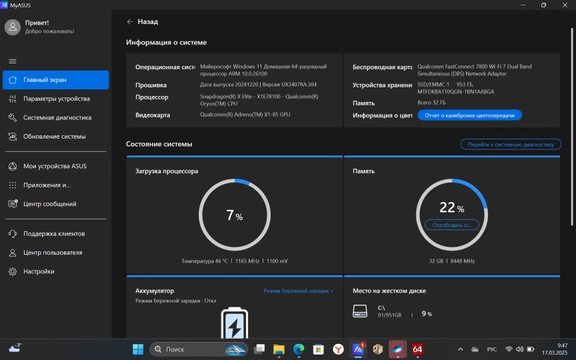Go back using the Назад label
The image size is (576, 360).
point(148,22)
